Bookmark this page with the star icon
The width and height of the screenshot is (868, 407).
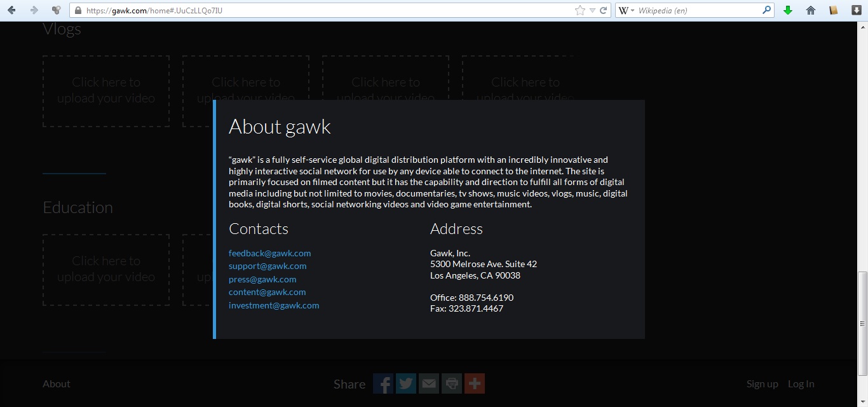580,10
